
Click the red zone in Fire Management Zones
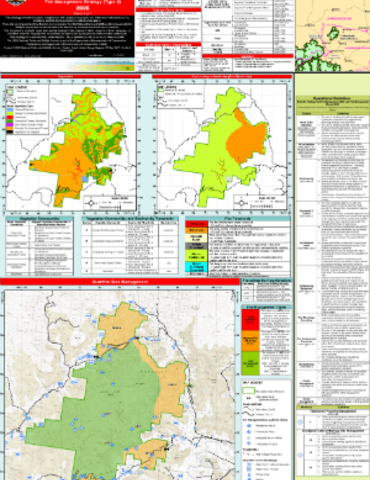(250, 319)
